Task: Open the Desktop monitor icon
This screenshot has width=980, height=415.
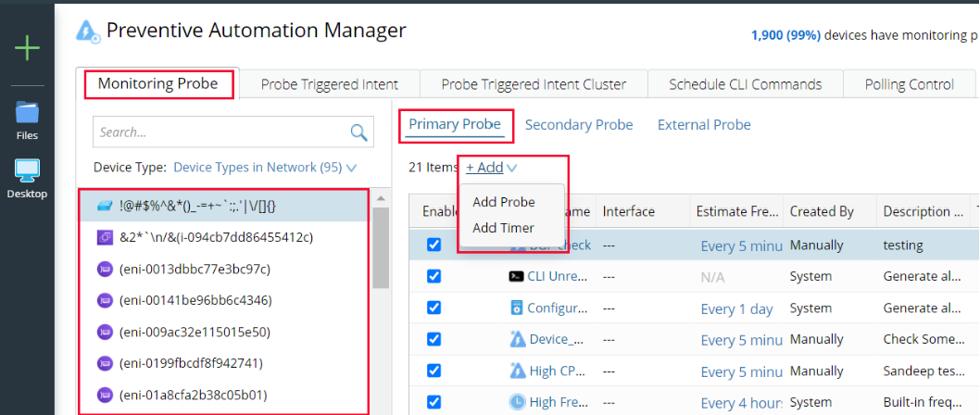Action: point(27,171)
